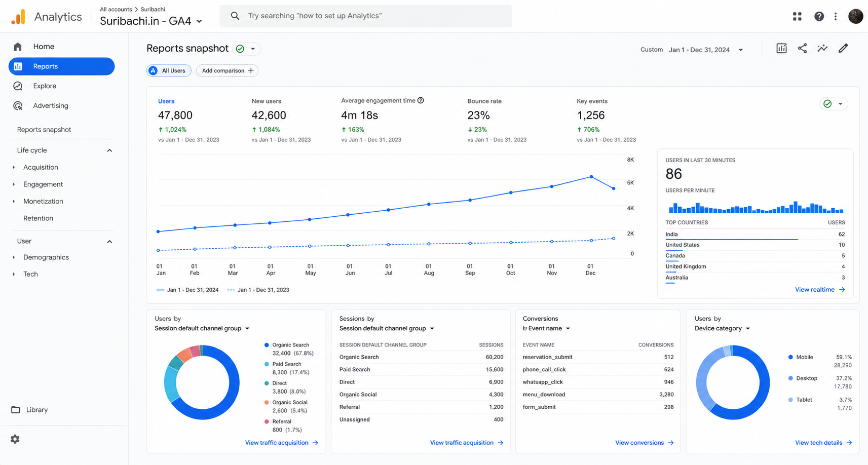868x465 pixels.
Task: Open Reports snapshot in sidebar
Action: pos(44,130)
